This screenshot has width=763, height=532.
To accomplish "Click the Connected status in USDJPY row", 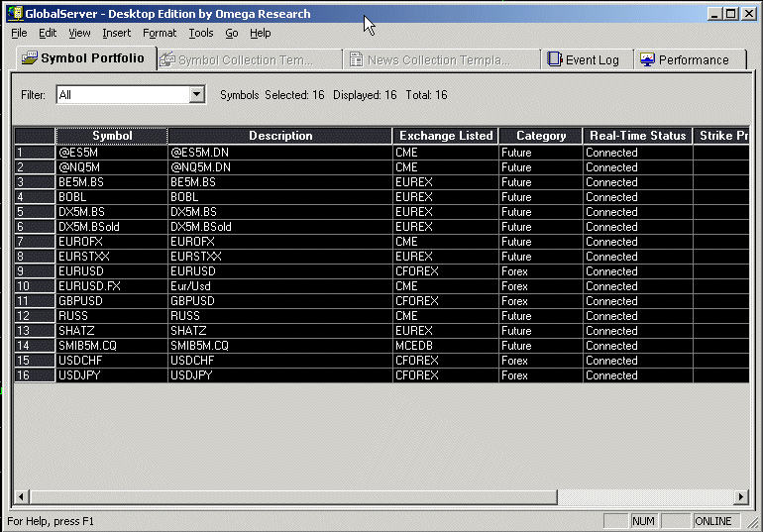I will 637,374.
